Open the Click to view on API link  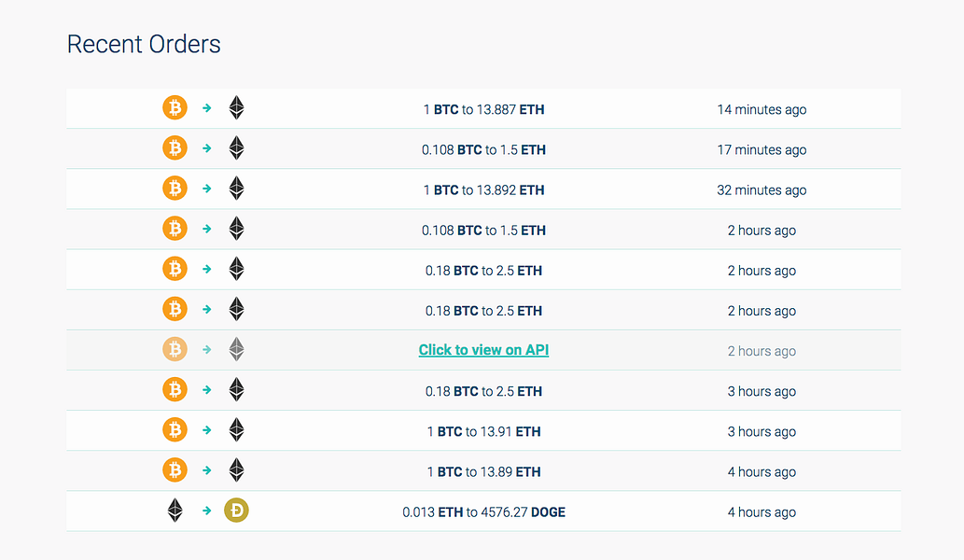tap(482, 349)
